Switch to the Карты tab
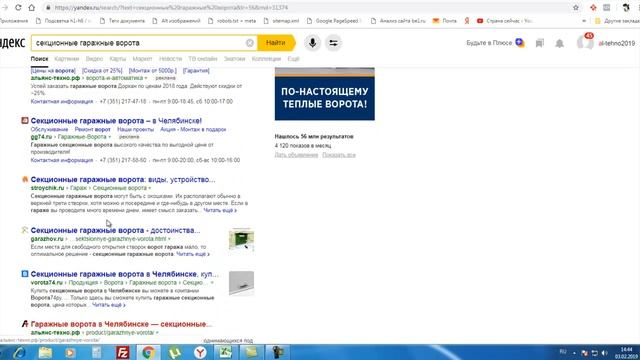 pos(118,59)
